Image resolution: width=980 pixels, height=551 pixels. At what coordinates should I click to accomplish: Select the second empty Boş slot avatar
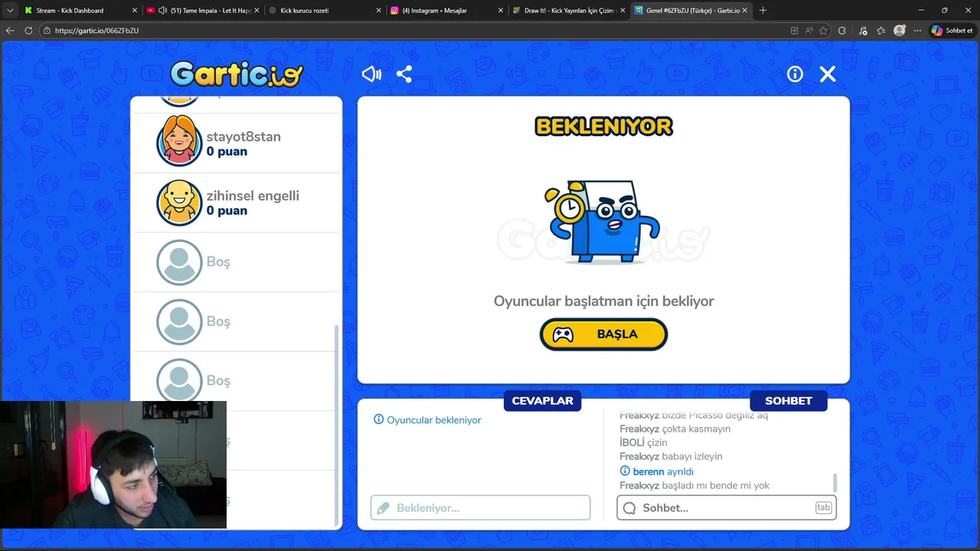tap(179, 321)
